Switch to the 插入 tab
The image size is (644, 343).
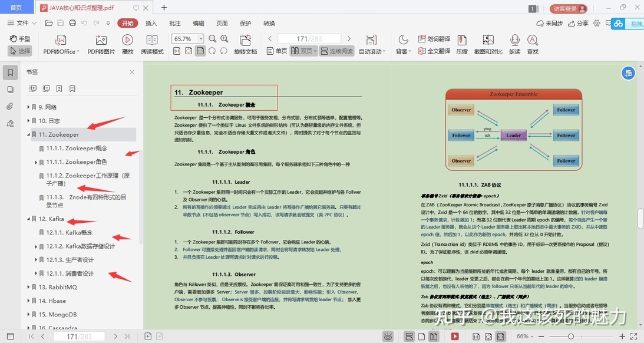click(x=151, y=23)
